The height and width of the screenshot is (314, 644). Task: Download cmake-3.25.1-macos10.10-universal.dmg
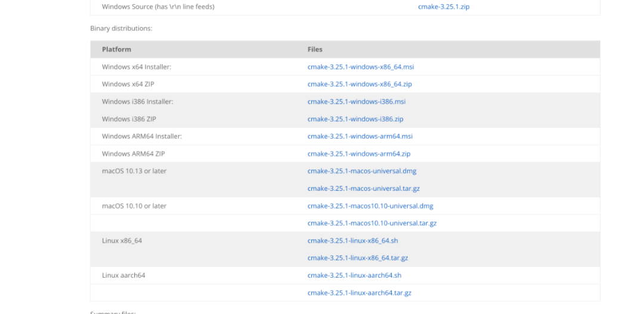370,206
